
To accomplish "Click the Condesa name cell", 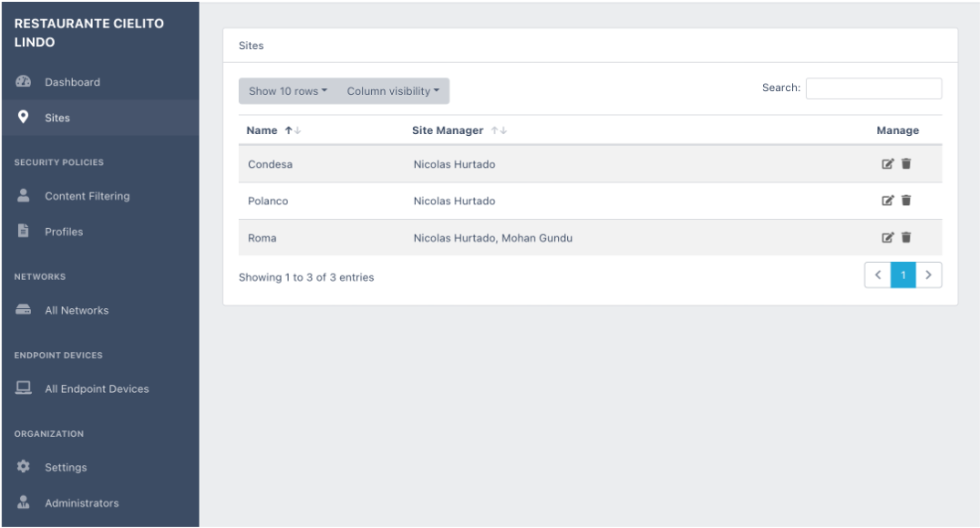I will [x=270, y=164].
